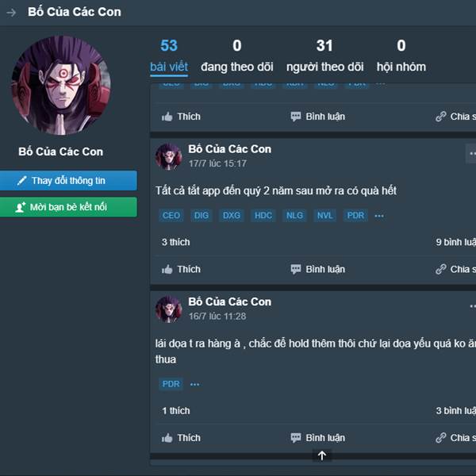476x476 pixels.
Task: Click the back arrow icon in header
Action: click(11, 13)
